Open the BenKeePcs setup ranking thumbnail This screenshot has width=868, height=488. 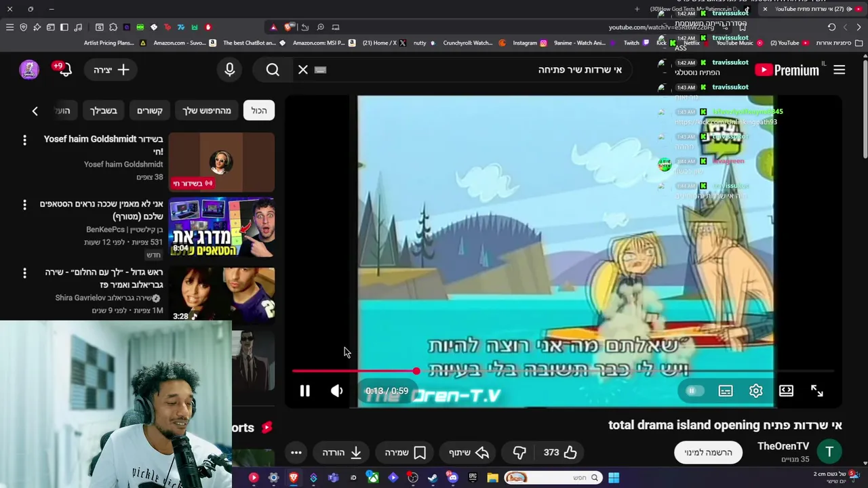[x=222, y=227]
